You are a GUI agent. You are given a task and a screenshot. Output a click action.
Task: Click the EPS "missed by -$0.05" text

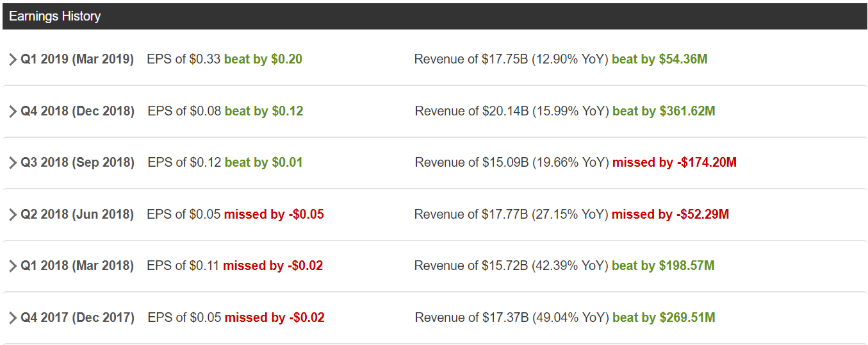click(x=274, y=215)
